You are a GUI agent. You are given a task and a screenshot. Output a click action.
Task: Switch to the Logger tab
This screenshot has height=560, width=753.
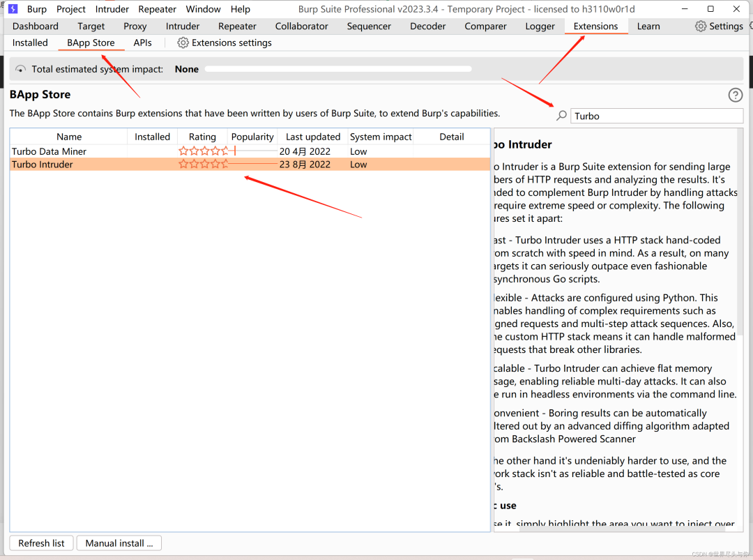(x=540, y=27)
